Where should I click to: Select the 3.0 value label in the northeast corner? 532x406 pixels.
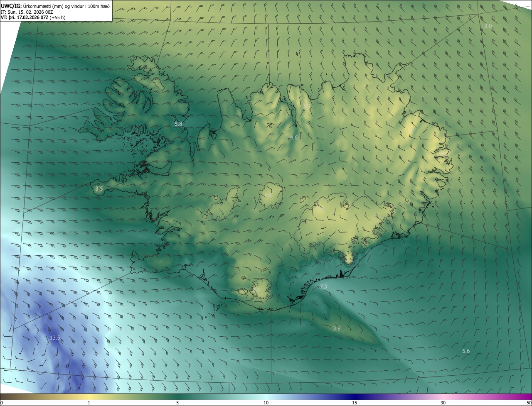click(488, 26)
